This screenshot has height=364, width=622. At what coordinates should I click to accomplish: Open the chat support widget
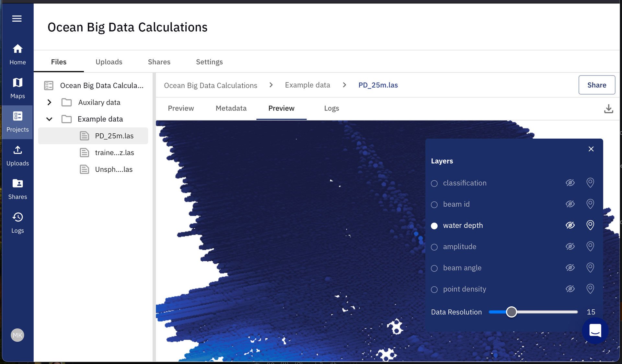(595, 331)
